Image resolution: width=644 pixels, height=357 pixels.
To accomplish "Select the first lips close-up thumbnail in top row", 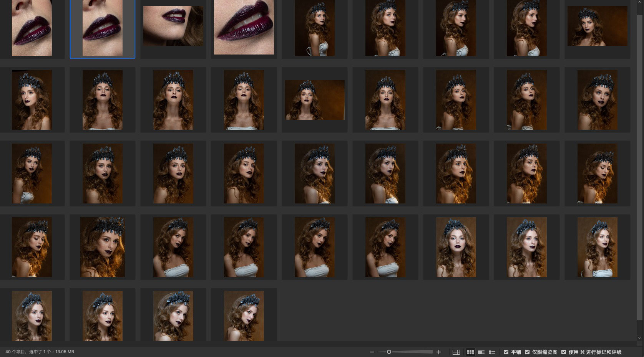I will coord(32,28).
